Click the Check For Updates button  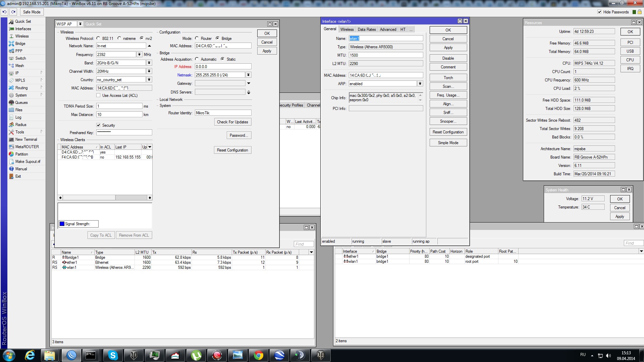232,122
